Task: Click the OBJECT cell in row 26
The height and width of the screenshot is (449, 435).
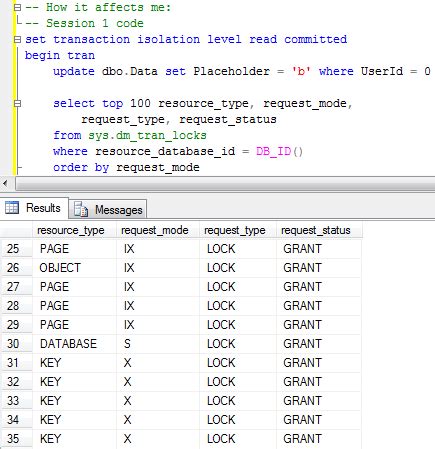Action: 74,268
